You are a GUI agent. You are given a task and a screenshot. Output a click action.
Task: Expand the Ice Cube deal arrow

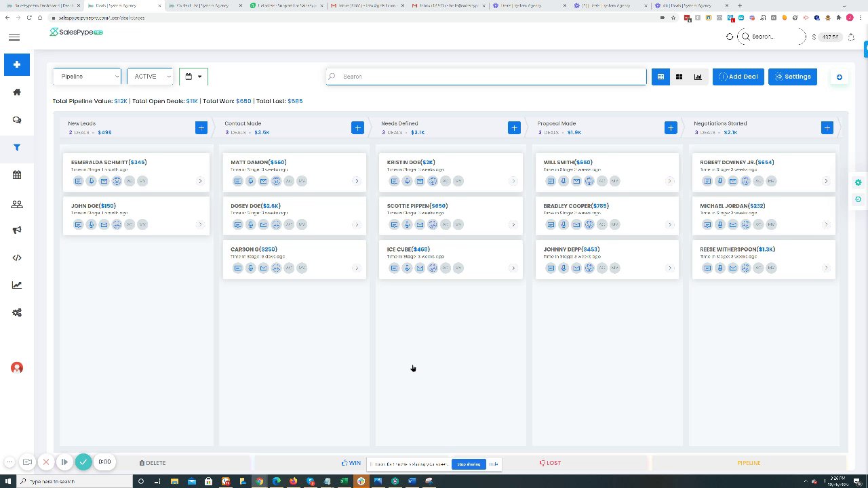(x=513, y=268)
